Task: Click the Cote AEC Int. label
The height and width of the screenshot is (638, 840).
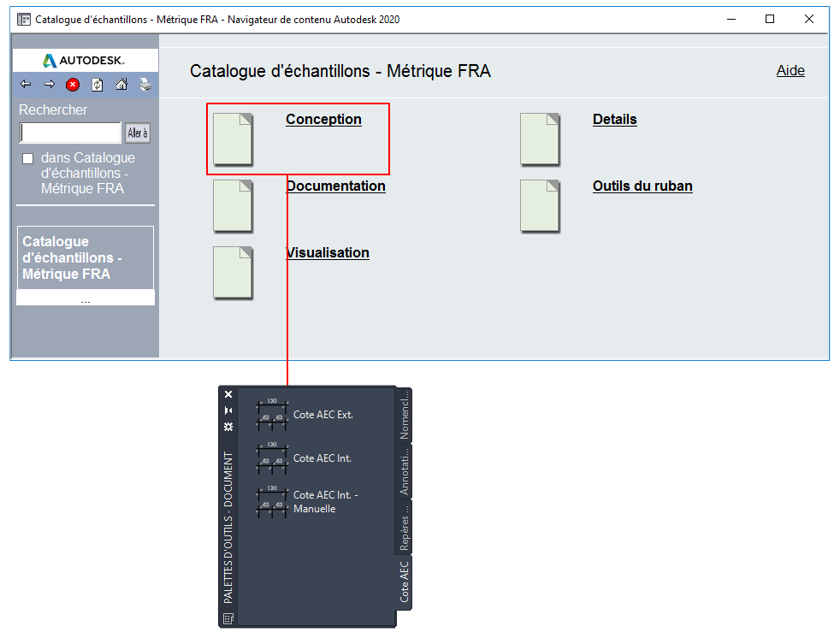Action: (x=322, y=458)
